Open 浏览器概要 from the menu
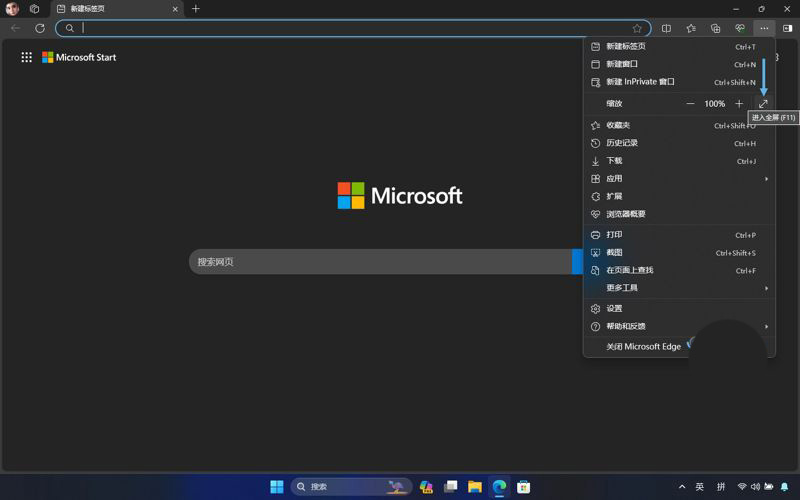Viewport: 800px width, 500px height. [679, 214]
